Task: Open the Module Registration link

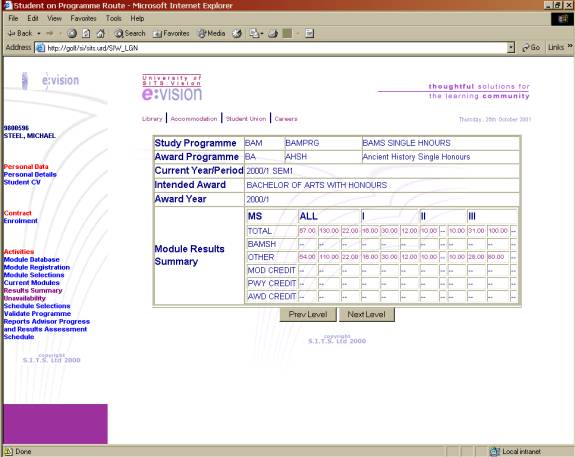Action: [37, 267]
